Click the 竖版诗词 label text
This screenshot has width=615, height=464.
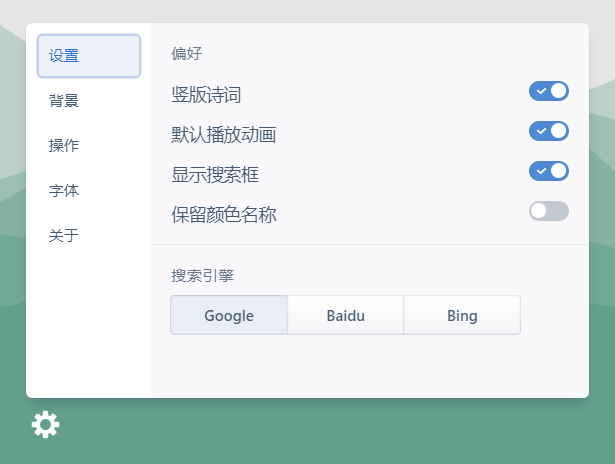tap(206, 96)
